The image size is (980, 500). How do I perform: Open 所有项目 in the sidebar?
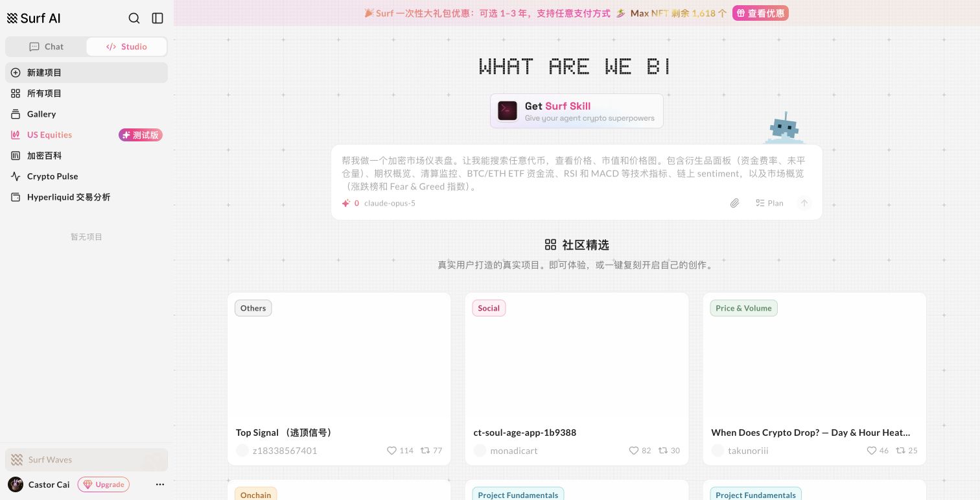[x=86, y=93]
